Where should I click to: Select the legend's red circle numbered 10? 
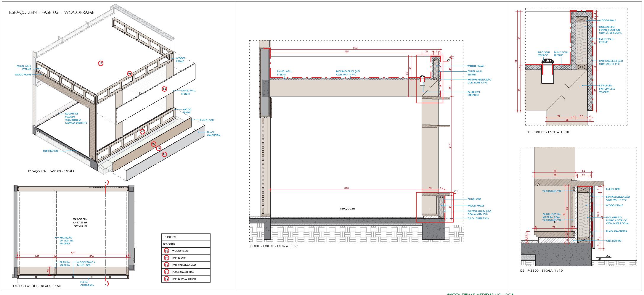(166, 265)
